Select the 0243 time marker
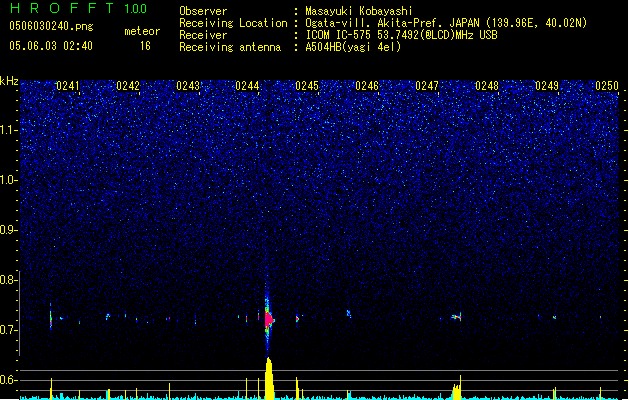 (x=188, y=86)
